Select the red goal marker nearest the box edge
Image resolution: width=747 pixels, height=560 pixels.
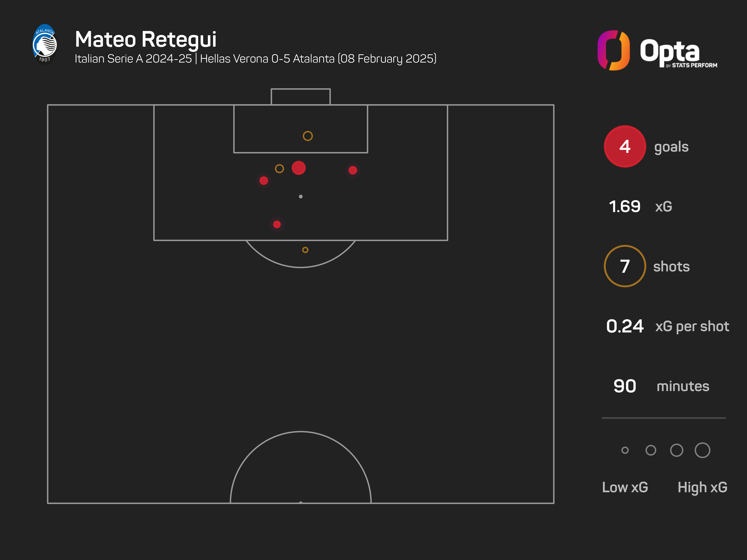pyautogui.click(x=277, y=225)
